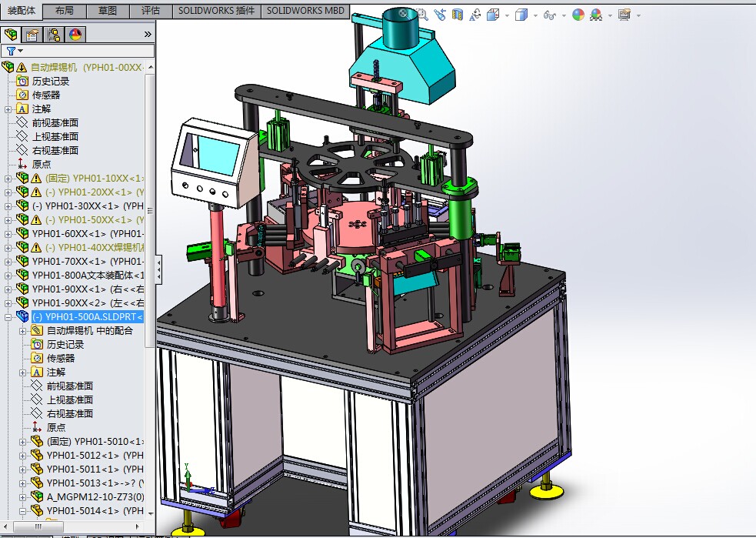
Task: Expand panel tabs with the double-chevron button
Action: [148, 34]
